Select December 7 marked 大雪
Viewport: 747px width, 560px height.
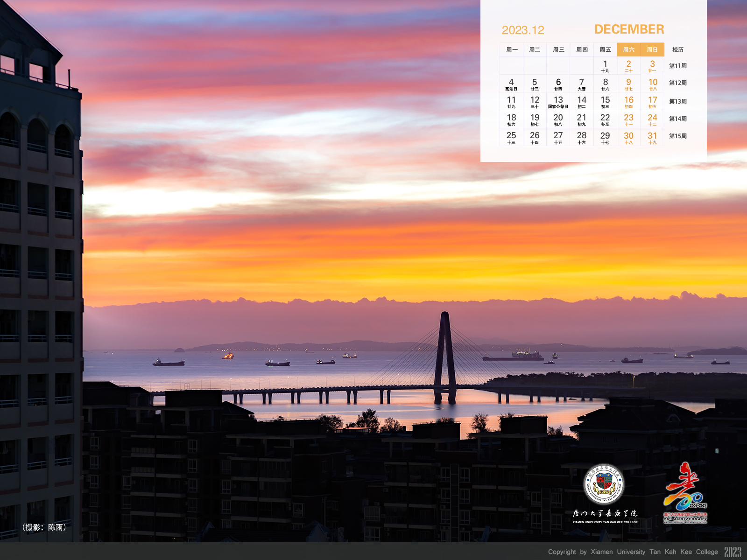point(582,84)
